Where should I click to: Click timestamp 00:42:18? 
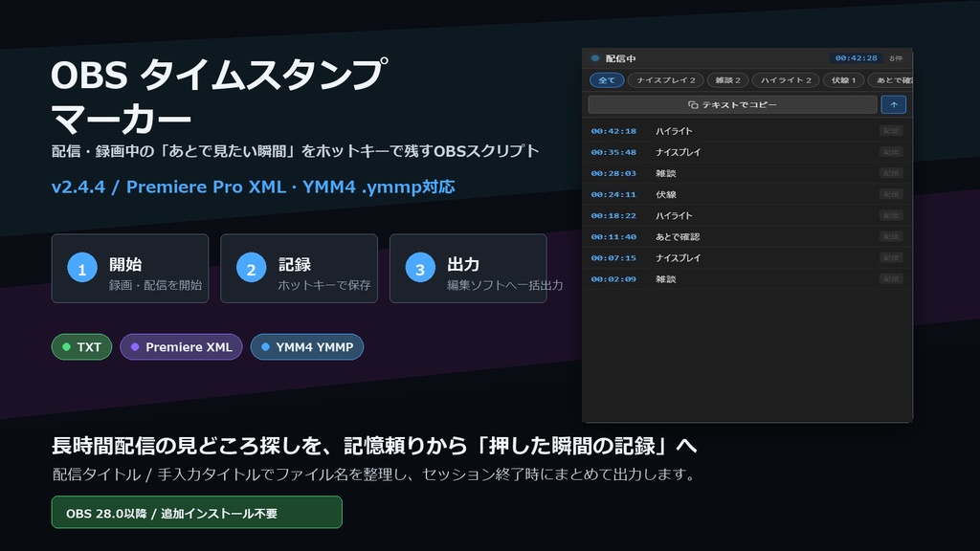(x=613, y=131)
